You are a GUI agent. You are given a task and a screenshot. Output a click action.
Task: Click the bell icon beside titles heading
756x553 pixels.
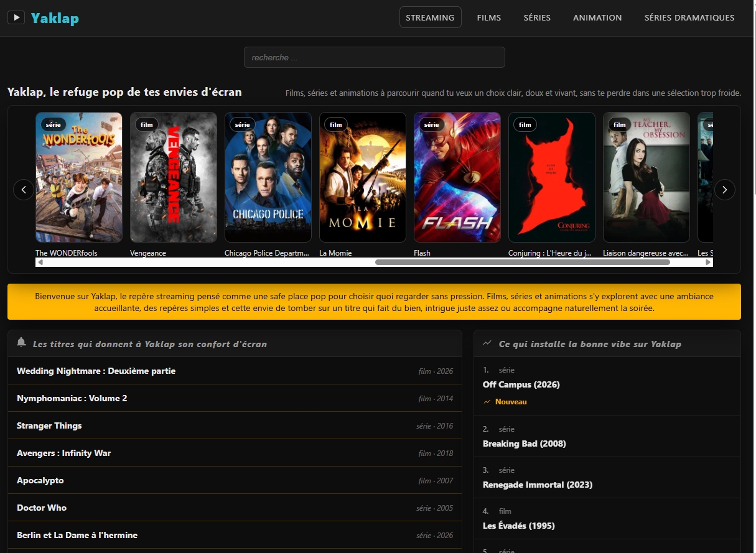coord(22,342)
